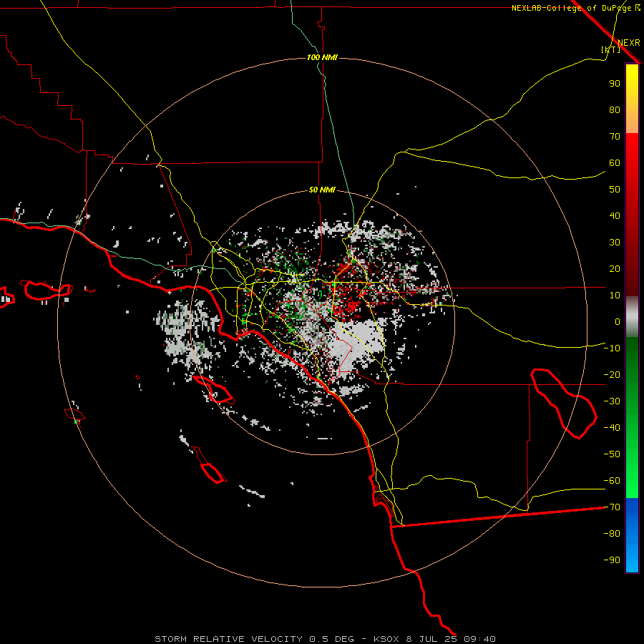Click the blue segment of the velocity scale
The height and width of the screenshot is (644, 644).
(632, 535)
